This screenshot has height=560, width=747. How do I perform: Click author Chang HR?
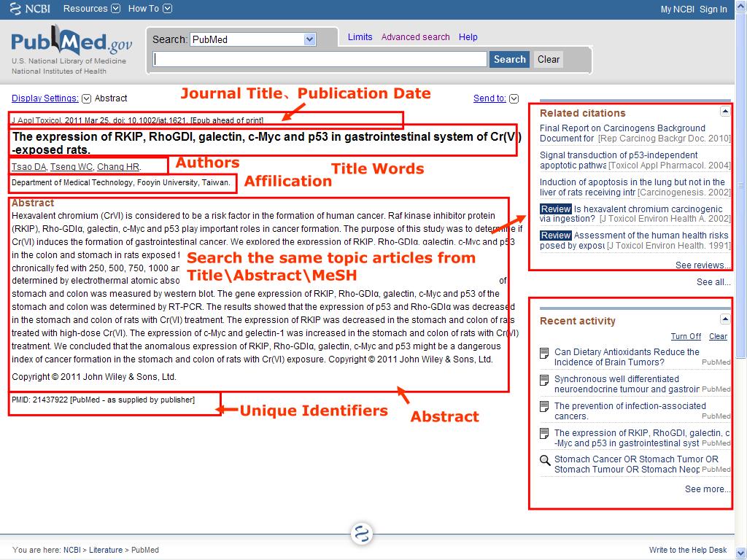coord(118,167)
